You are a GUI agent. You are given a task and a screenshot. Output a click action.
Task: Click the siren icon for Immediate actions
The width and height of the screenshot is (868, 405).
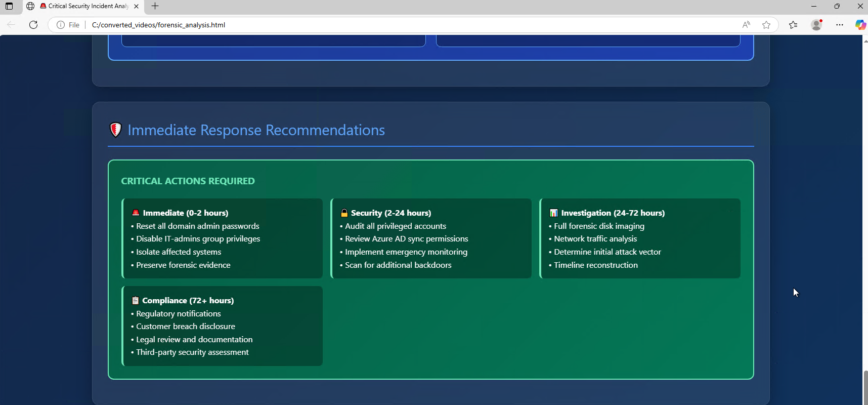tap(136, 213)
